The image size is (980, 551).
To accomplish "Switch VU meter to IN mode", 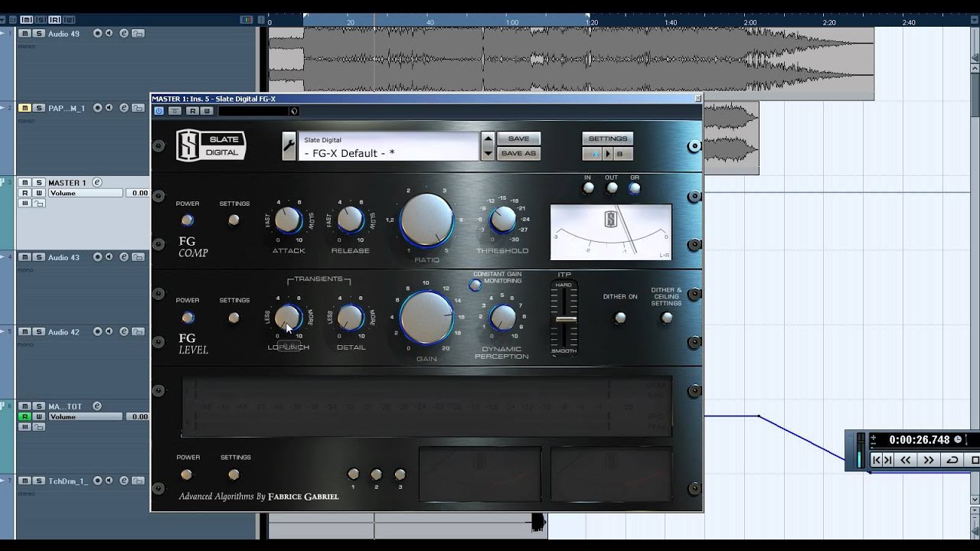I will point(588,188).
